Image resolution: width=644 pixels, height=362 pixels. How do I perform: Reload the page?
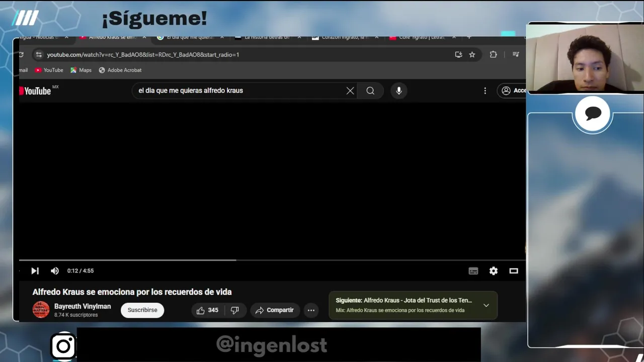click(21, 54)
